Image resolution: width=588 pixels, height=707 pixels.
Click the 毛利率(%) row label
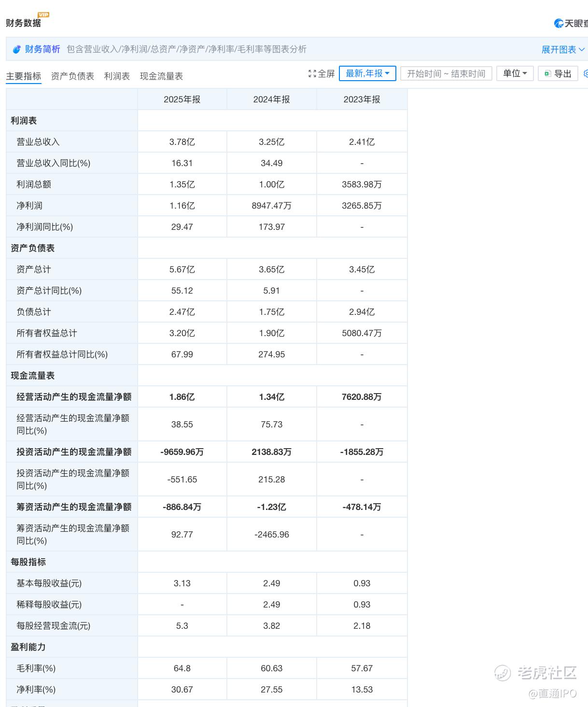(x=36, y=668)
